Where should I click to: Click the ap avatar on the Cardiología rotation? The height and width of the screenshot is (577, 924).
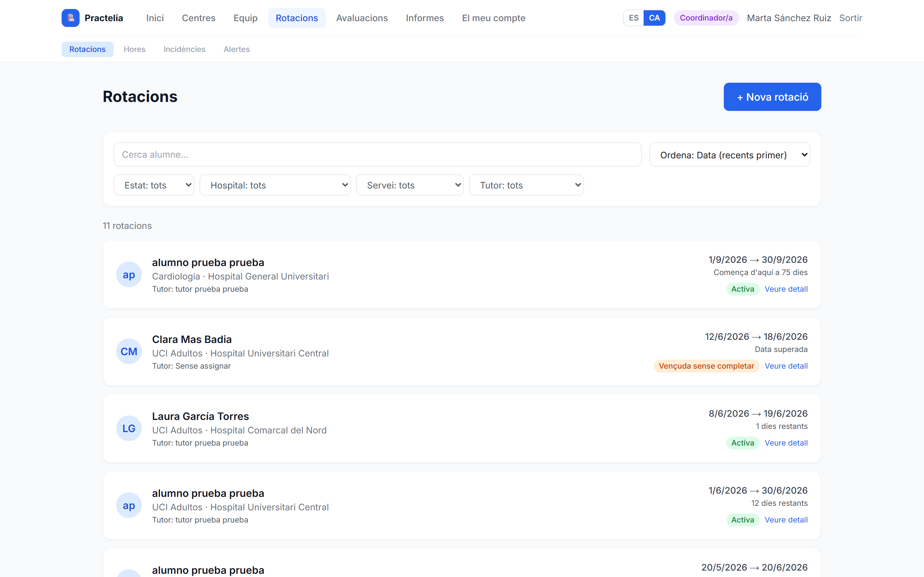pos(129,274)
